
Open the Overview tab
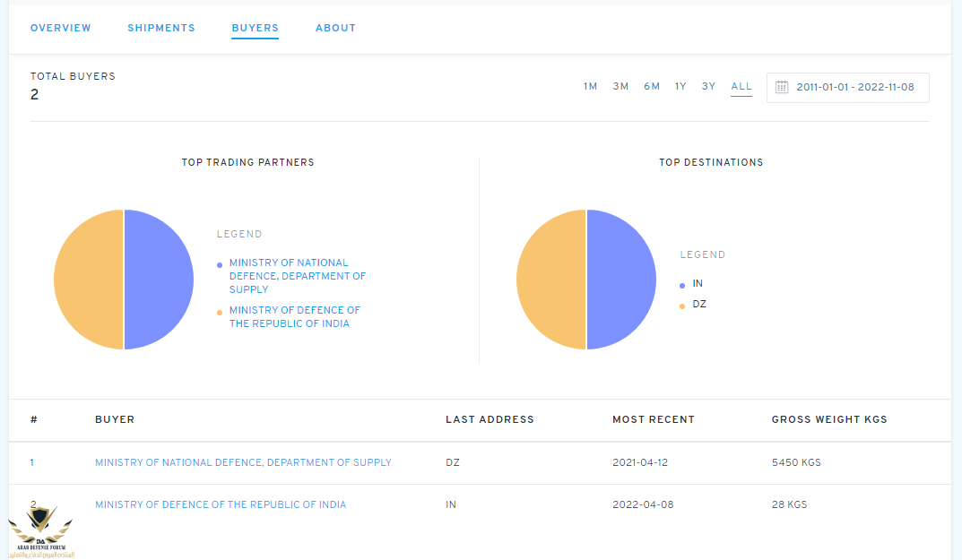tap(61, 28)
